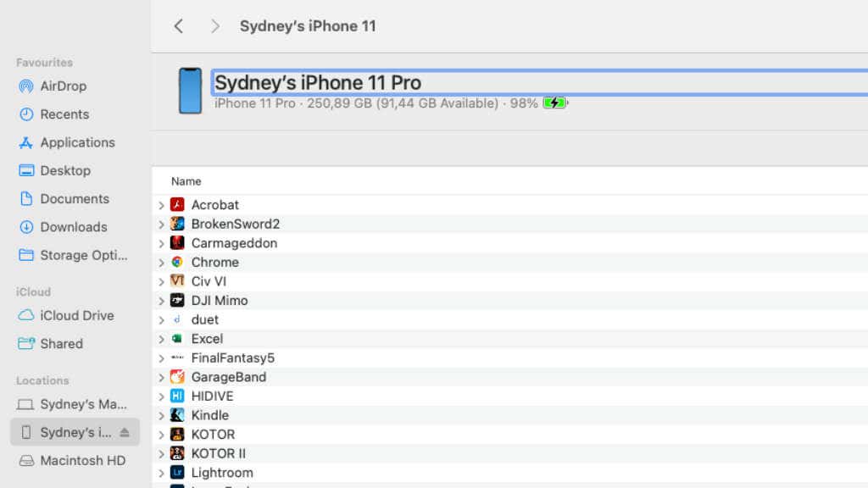Click the Kindle app icon
868x488 pixels.
[x=177, y=415]
